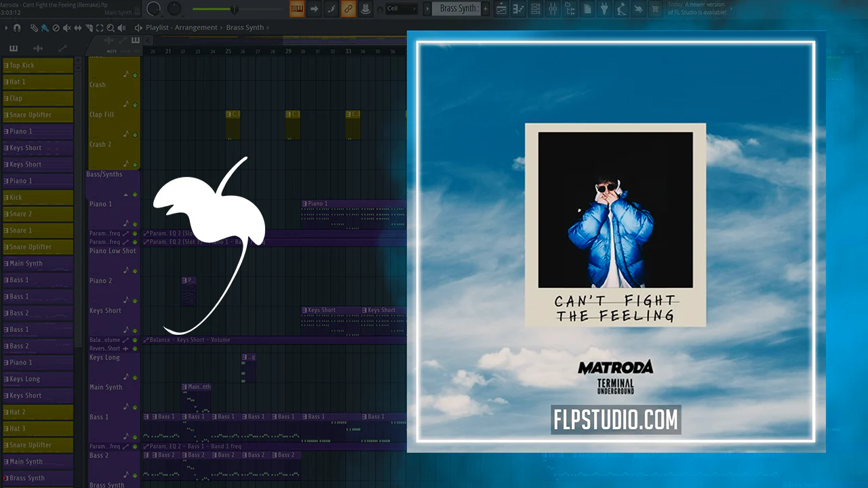Select the Paint brush tool
868x488 pixels.
[45, 28]
